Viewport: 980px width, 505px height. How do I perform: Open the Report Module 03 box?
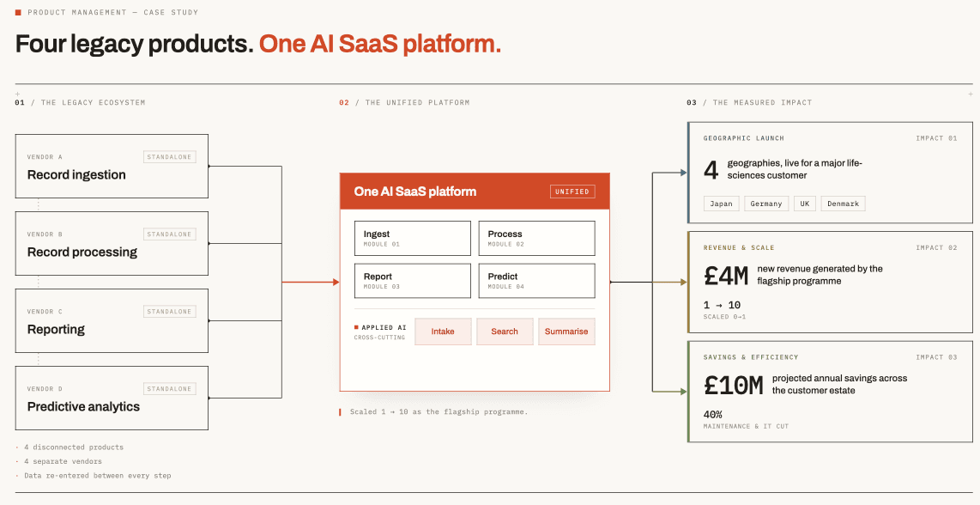coord(413,281)
